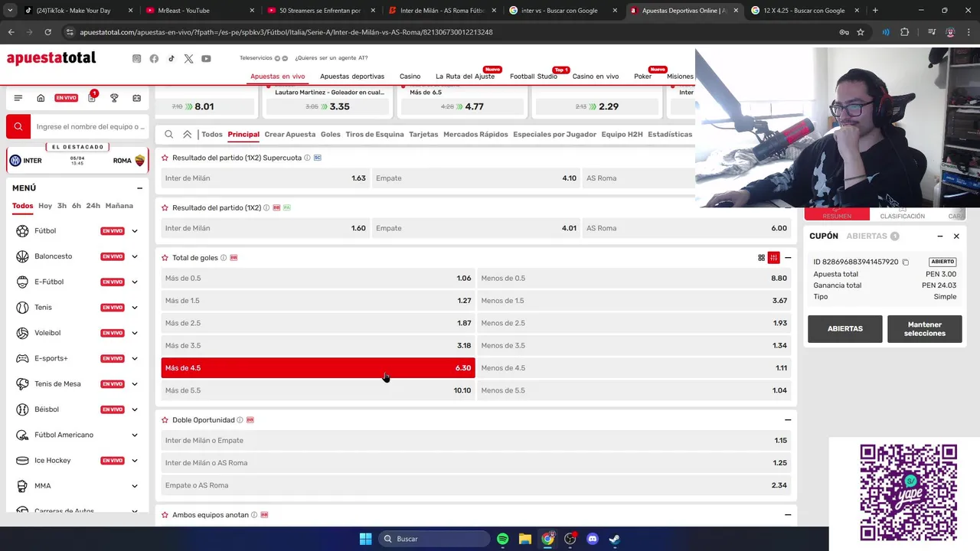
Task: Open the Casino en vivo menu
Action: tap(596, 77)
